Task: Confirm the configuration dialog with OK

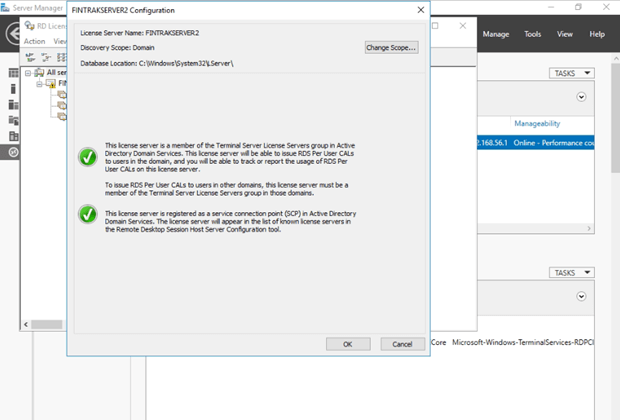Action: click(348, 344)
